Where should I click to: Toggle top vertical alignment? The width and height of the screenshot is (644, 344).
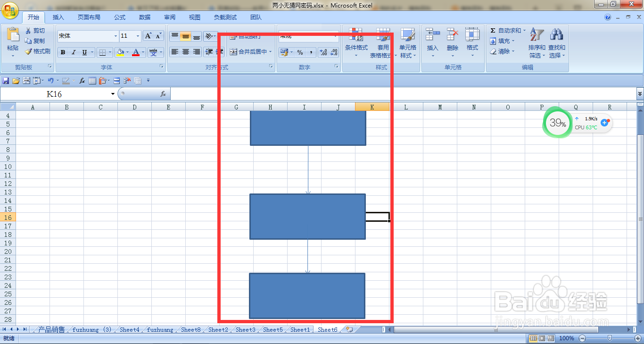[175, 36]
